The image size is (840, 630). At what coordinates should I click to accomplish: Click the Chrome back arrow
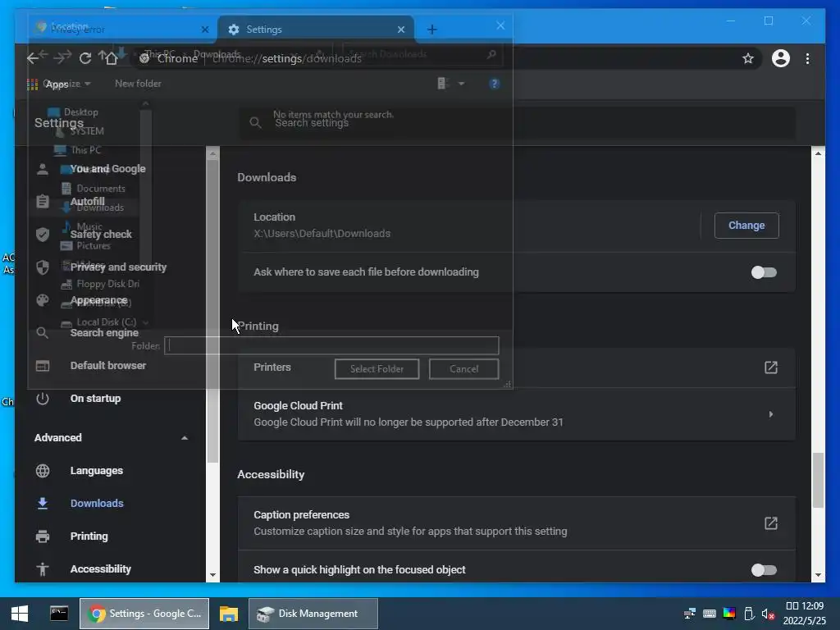33,58
